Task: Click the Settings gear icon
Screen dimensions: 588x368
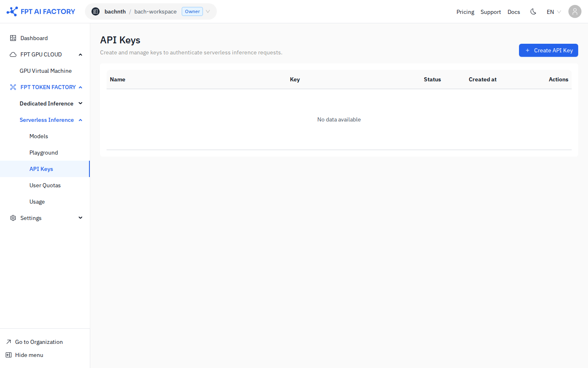Action: 13,218
